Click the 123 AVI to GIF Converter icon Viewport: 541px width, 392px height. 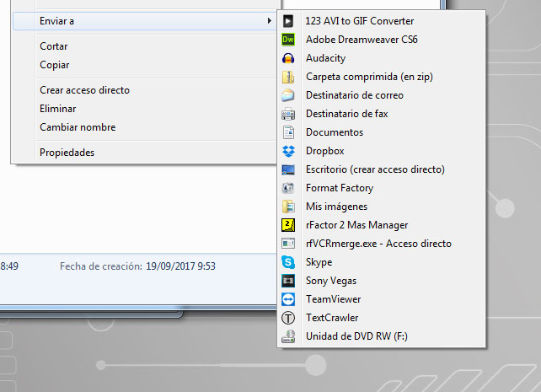pos(288,21)
